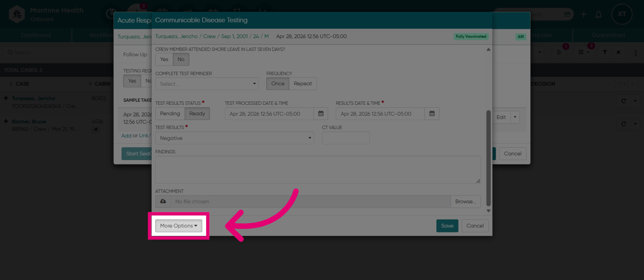Click the Edit sample button

click(x=501, y=117)
